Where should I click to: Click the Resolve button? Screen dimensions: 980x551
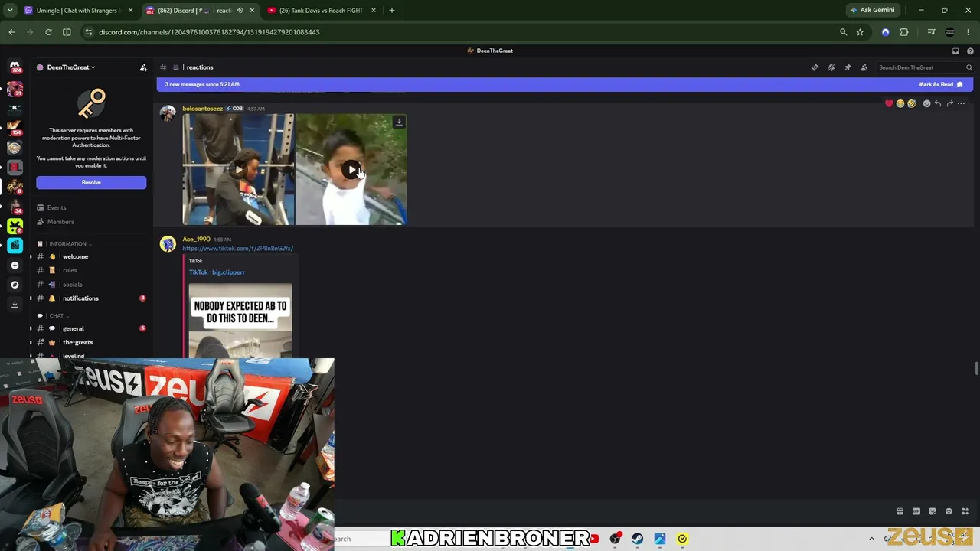point(91,182)
